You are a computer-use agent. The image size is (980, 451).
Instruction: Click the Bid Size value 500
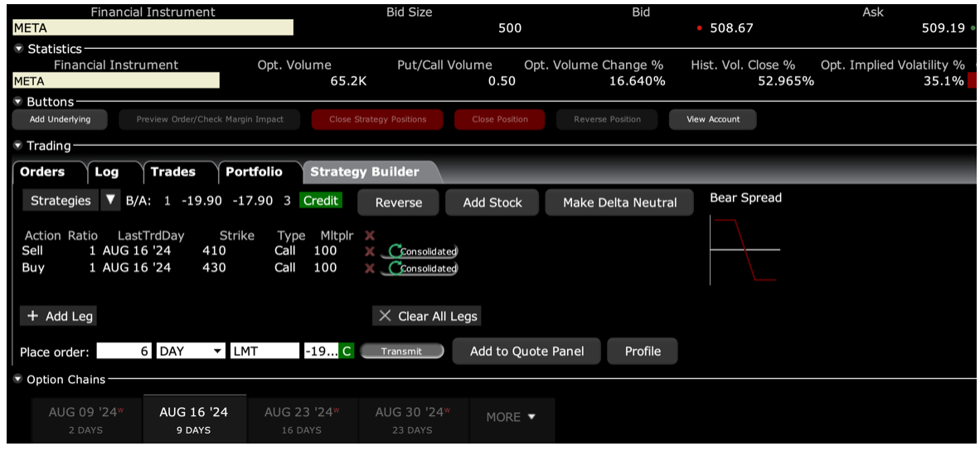pyautogui.click(x=509, y=28)
